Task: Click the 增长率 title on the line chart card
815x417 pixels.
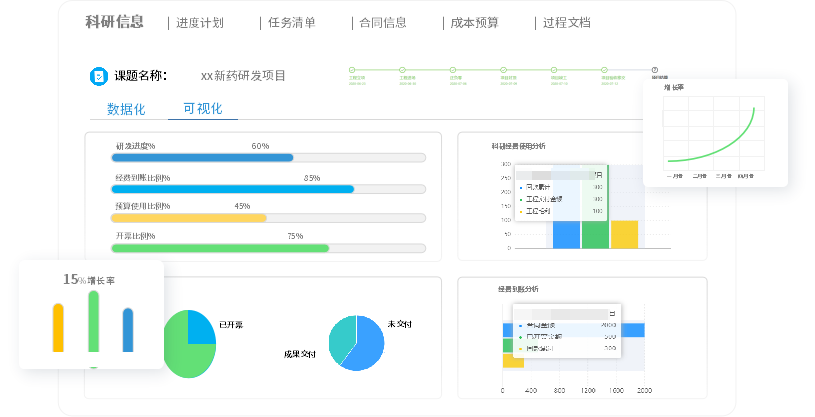Action: pos(674,87)
